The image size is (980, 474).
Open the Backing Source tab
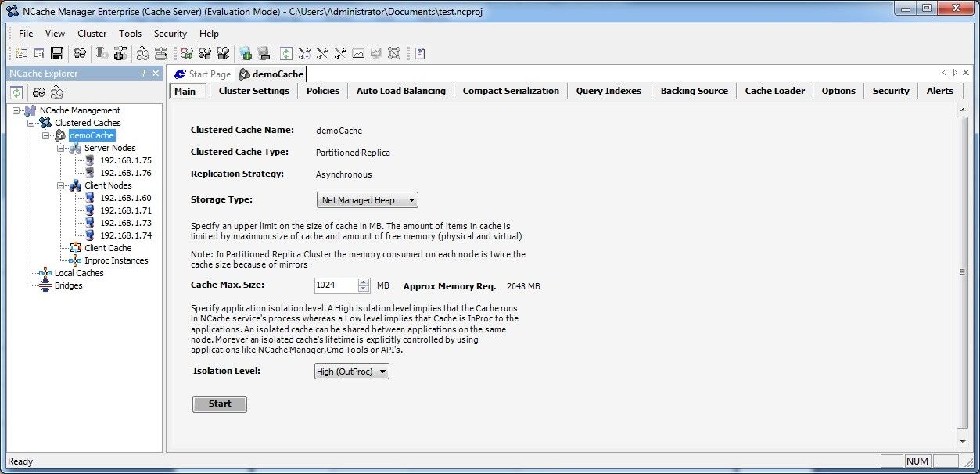695,91
